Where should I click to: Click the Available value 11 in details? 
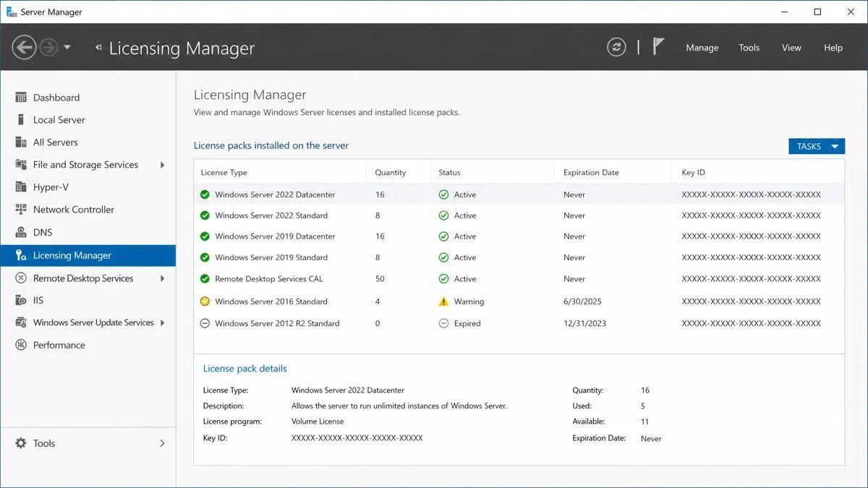(644, 421)
